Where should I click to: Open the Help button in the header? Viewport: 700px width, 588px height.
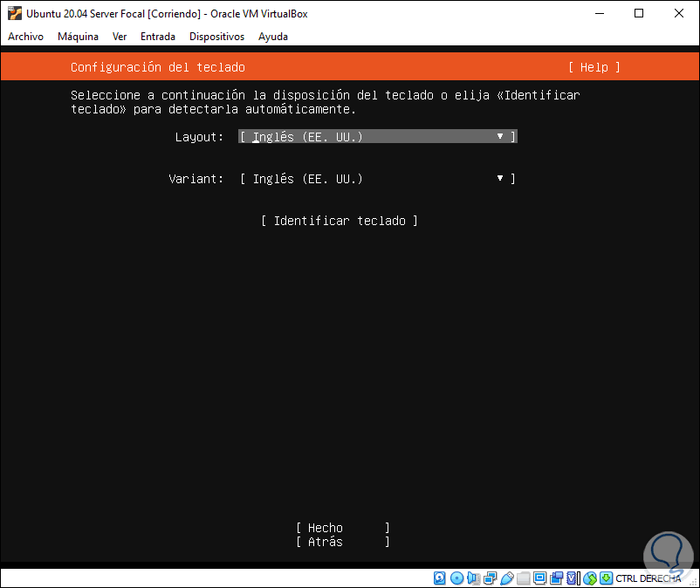click(x=594, y=67)
